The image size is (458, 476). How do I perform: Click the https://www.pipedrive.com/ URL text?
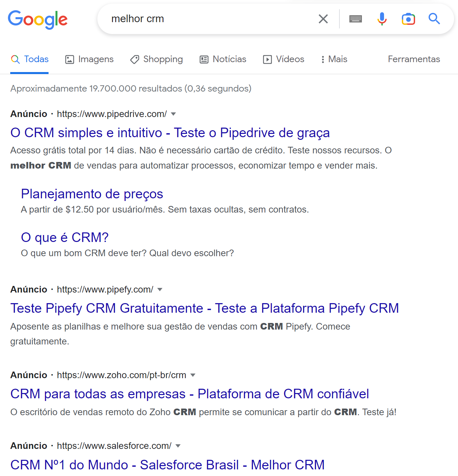click(112, 114)
